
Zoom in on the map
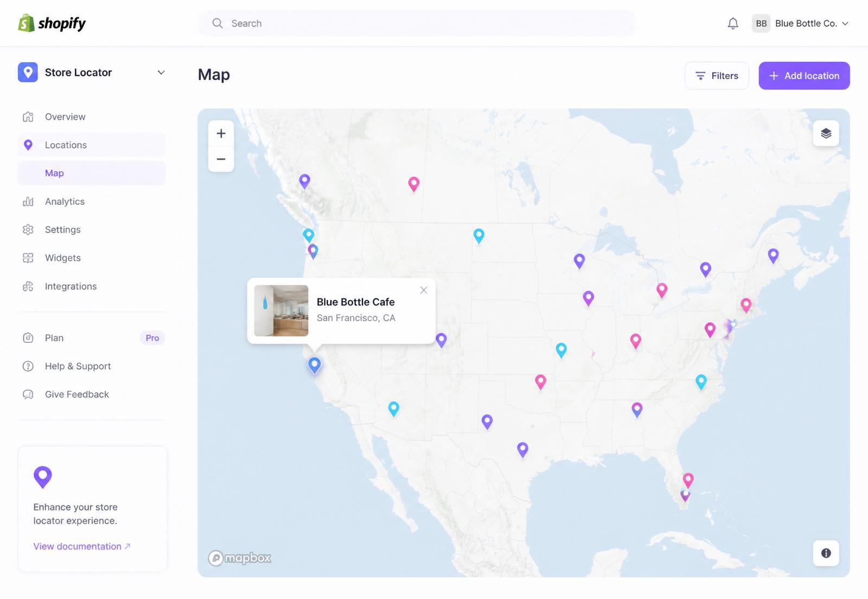coord(221,133)
